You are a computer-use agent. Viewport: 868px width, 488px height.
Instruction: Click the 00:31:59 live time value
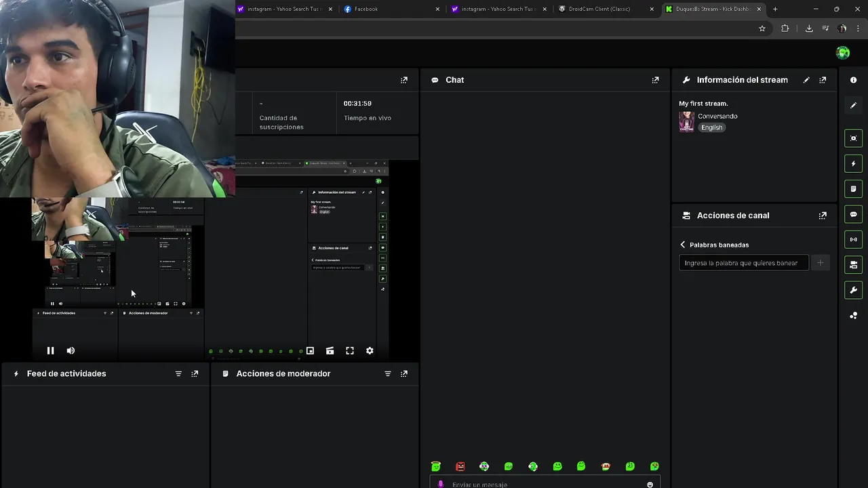[x=357, y=104]
